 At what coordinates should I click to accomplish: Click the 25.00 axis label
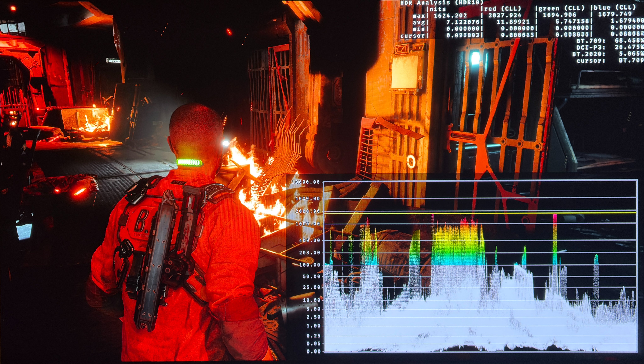tap(312, 287)
